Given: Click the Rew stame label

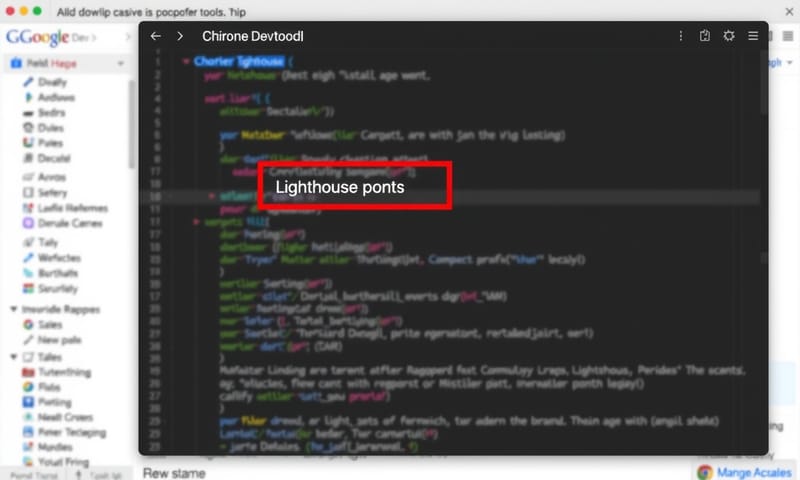Looking at the screenshot, I should tap(174, 473).
